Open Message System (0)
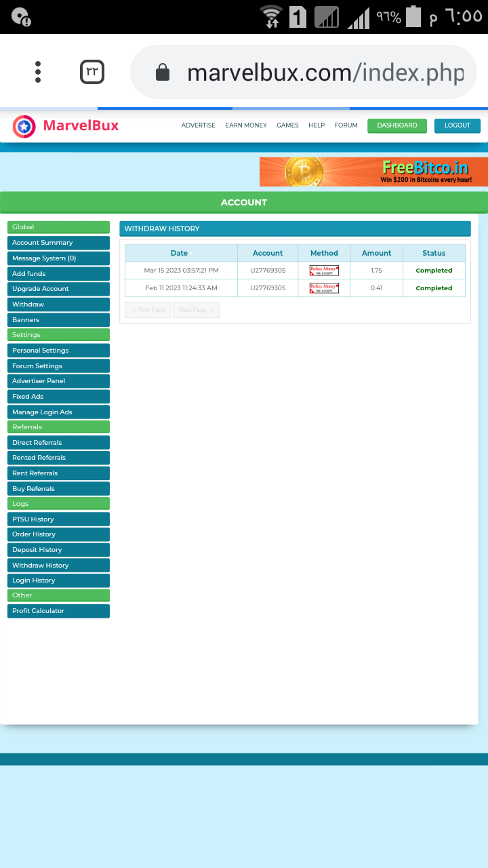 58,258
